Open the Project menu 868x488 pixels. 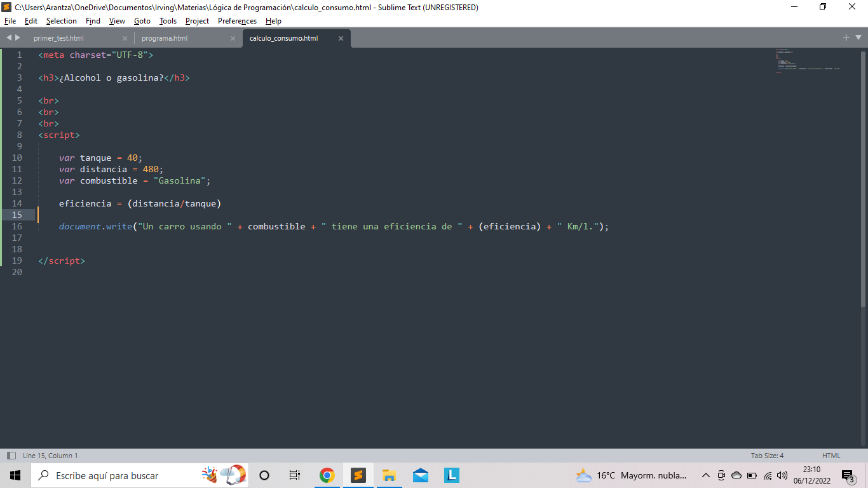pyautogui.click(x=198, y=21)
